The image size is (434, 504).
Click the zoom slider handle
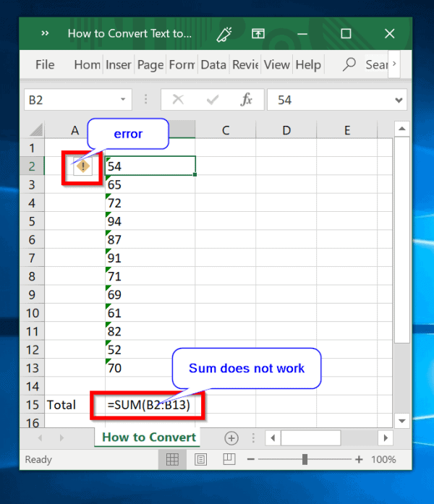point(305,459)
